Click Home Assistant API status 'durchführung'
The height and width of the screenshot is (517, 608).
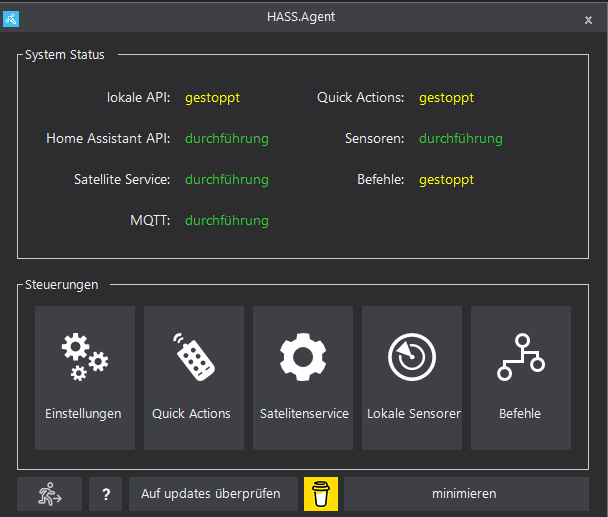tap(227, 138)
